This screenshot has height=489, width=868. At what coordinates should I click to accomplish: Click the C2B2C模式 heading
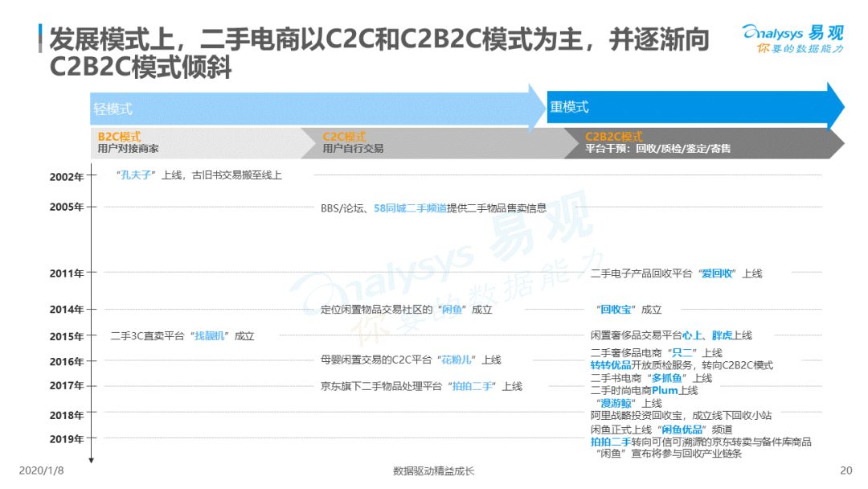613,136
